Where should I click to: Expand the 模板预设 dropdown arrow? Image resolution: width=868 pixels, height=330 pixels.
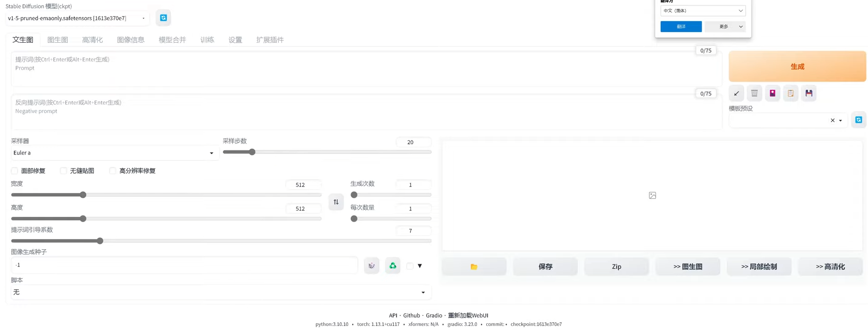(841, 121)
